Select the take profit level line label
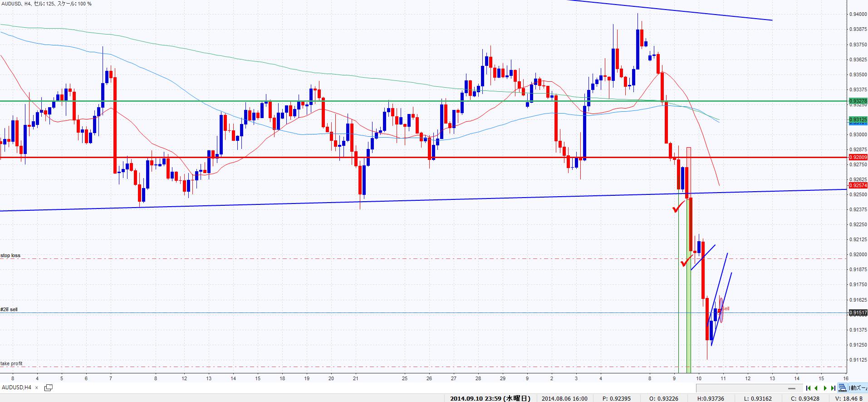The image size is (868, 402). pos(11,363)
